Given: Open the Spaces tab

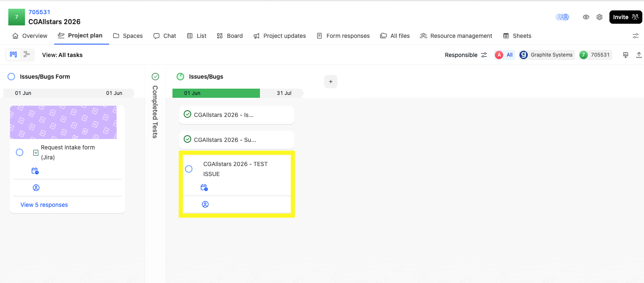Looking at the screenshot, I should pos(128,36).
